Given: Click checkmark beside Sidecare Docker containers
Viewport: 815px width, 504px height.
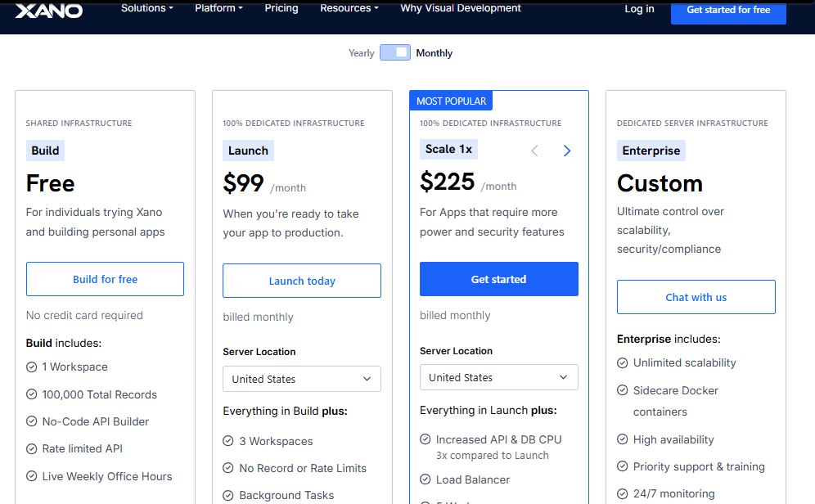Looking at the screenshot, I should [622, 390].
